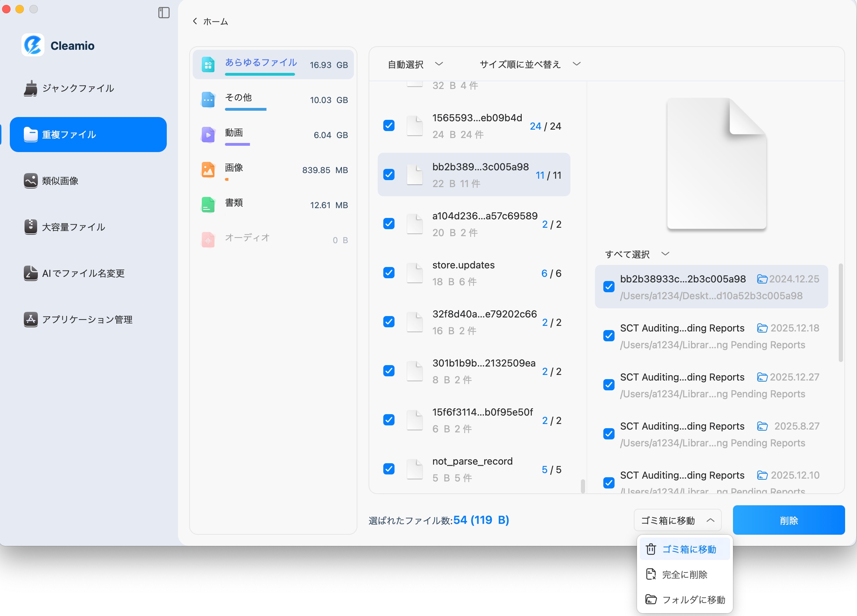Open 類似画像 sidebar icon
This screenshot has width=857, height=616.
click(30, 181)
